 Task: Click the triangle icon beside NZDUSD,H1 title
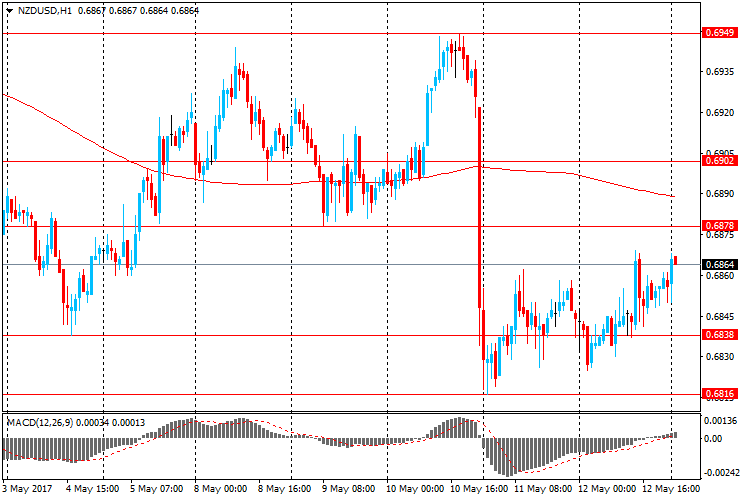[9, 10]
